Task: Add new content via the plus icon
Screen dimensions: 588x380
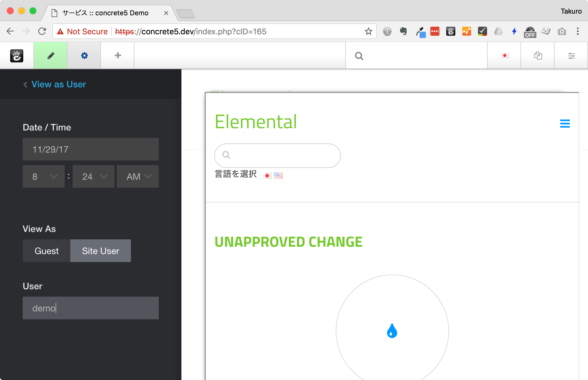Action: click(x=117, y=55)
